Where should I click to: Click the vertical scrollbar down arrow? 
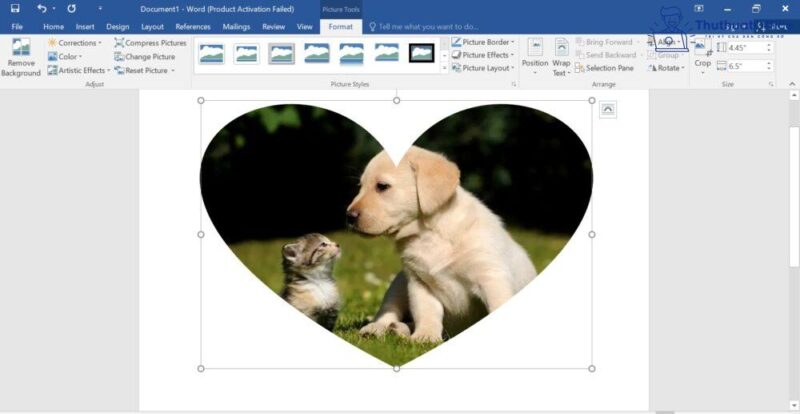pos(794,406)
